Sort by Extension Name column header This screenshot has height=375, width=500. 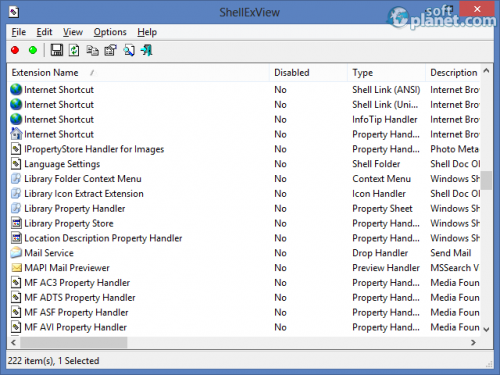click(138, 73)
